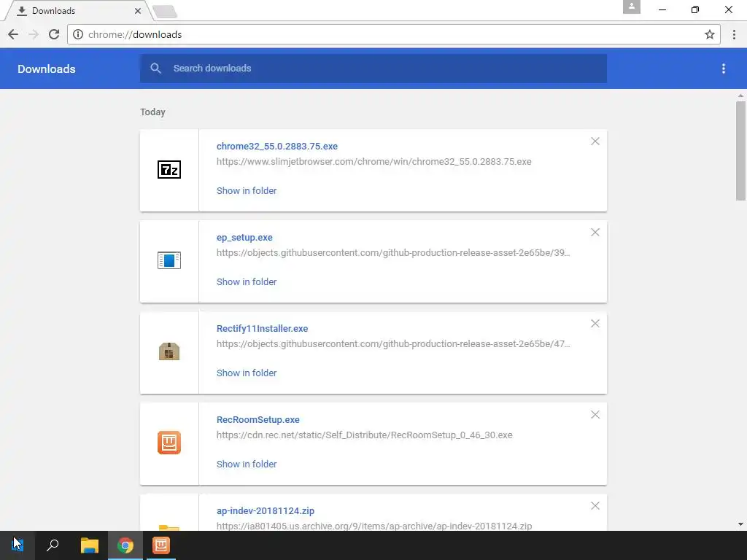Click the site info icon in the address bar
747x560 pixels.
[78, 34]
